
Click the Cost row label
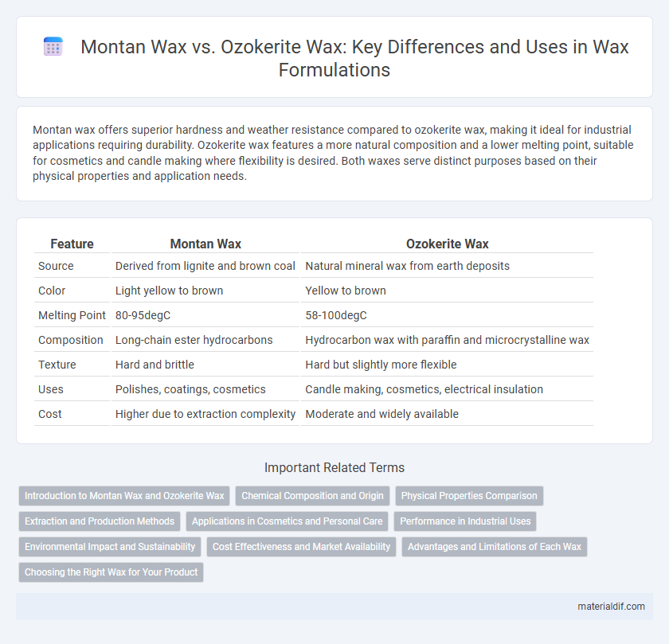(50, 415)
